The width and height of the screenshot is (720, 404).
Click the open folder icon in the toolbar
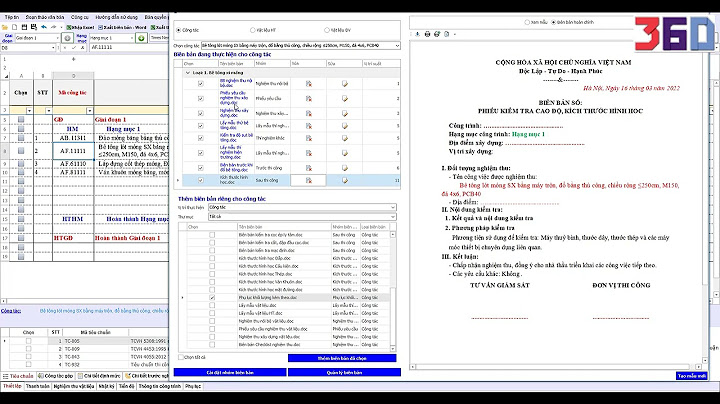pos(5,27)
